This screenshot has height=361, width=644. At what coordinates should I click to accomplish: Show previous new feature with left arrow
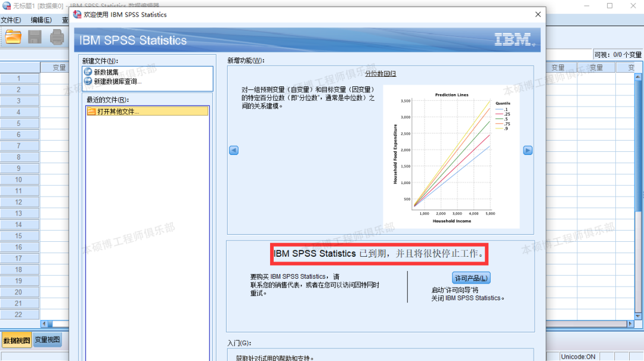click(x=234, y=151)
